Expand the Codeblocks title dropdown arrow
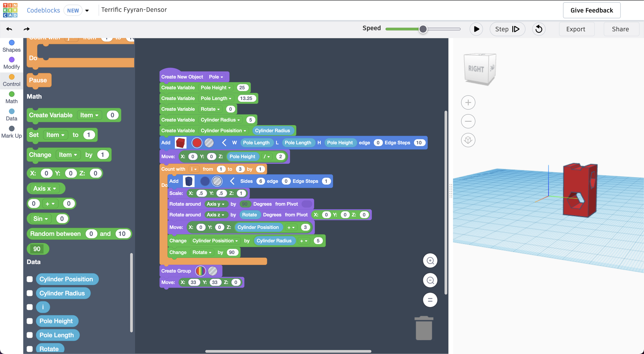This screenshot has height=354, width=644. pos(87,10)
